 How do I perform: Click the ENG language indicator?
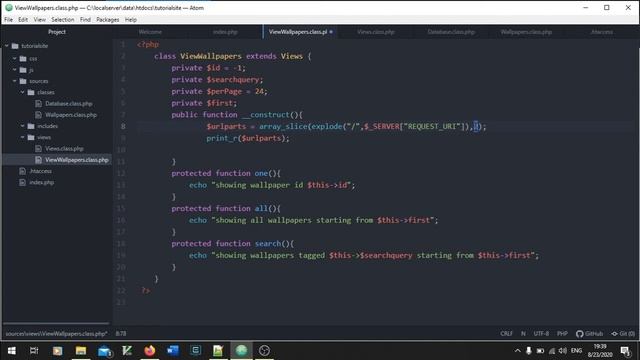click(x=576, y=351)
